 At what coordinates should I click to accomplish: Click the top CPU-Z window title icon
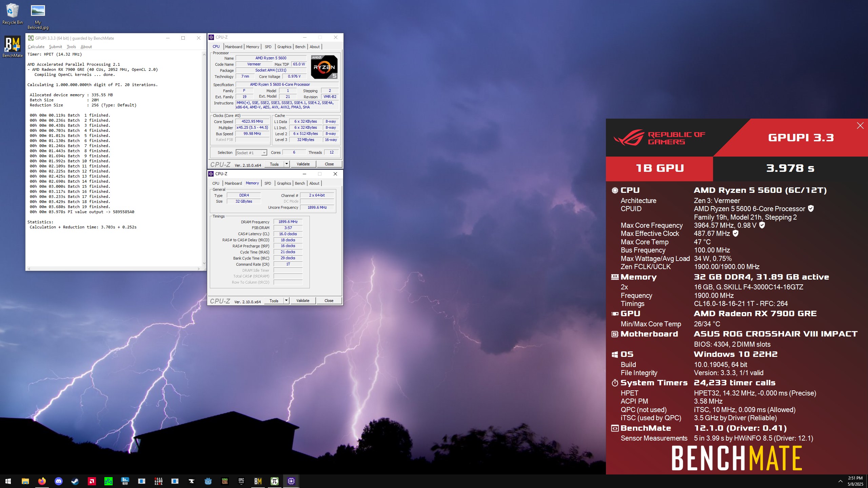click(x=211, y=37)
